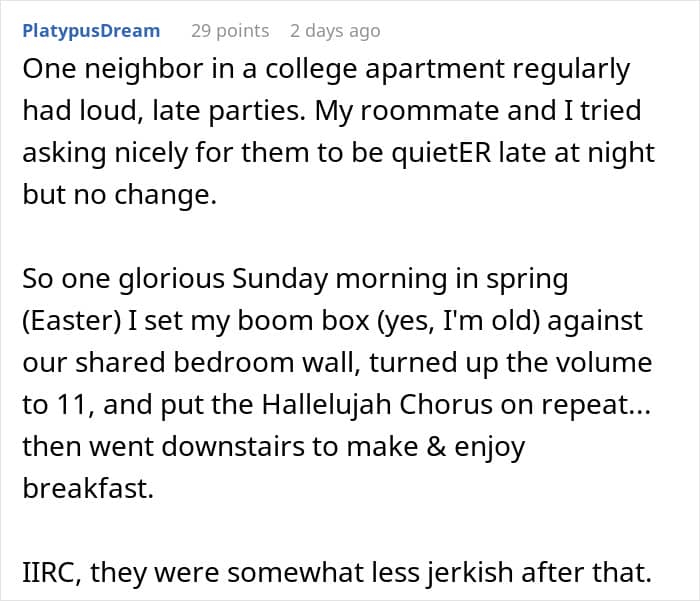
Task: Click the word "quietER" in the first paragraph
Action: [x=442, y=153]
